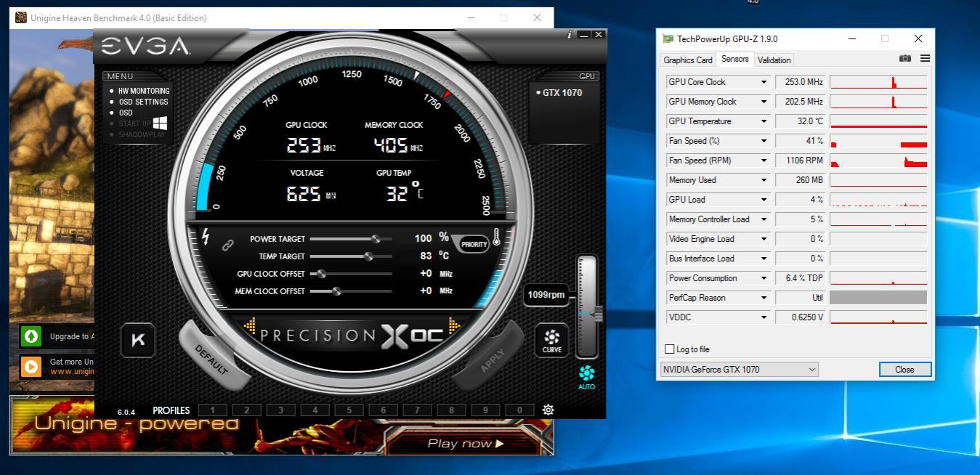Click the 1099rpm fan speed readout
This screenshot has height=475, width=980.
point(546,294)
